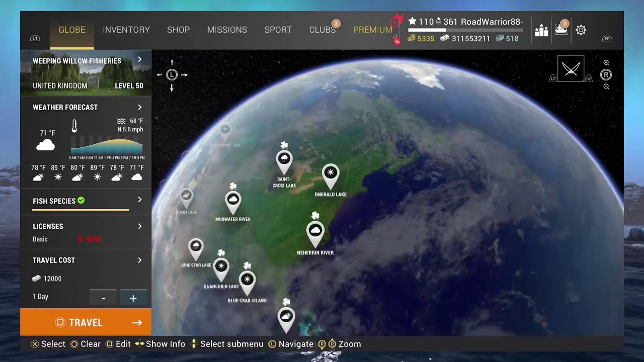Viewport: 644px width, 362px height.
Task: Click the N 5.6 mph wind reading
Action: [130, 129]
